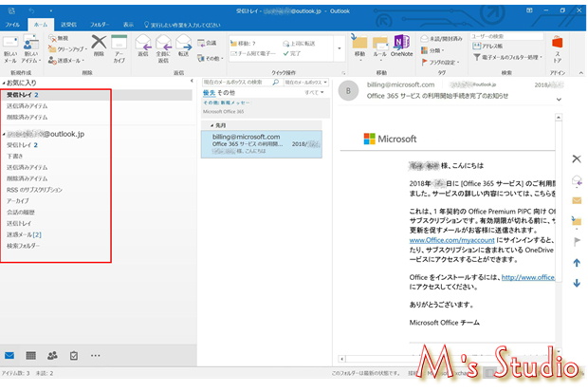Open 電子メールのフィルター処理 filter dropdown
The width and height of the screenshot is (588, 392).
(507, 57)
